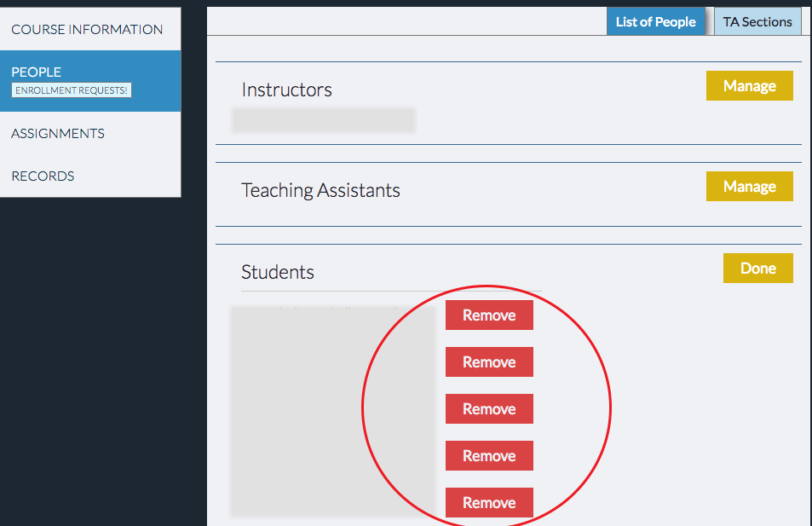Remove the fifth student in the list
Viewport: 812px width, 526px height.
(489, 503)
